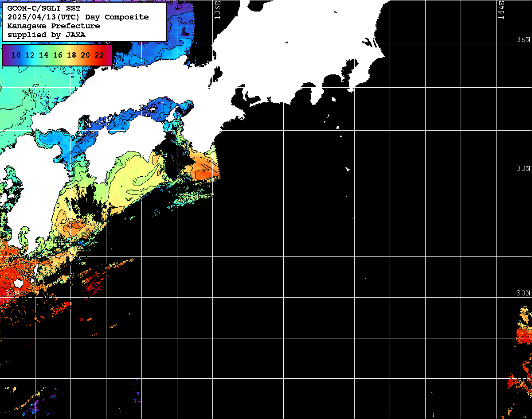Click the 18 value on the temperature legend

(x=71, y=55)
